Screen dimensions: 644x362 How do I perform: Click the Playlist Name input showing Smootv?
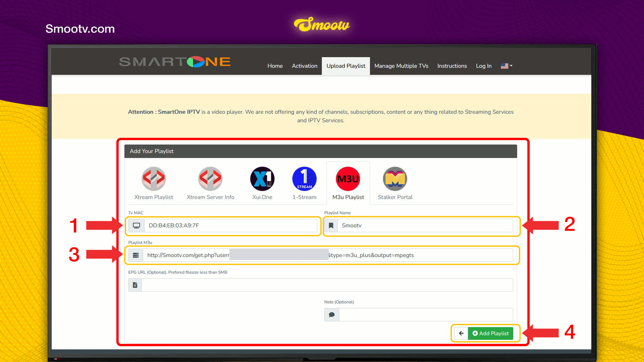[x=425, y=226]
